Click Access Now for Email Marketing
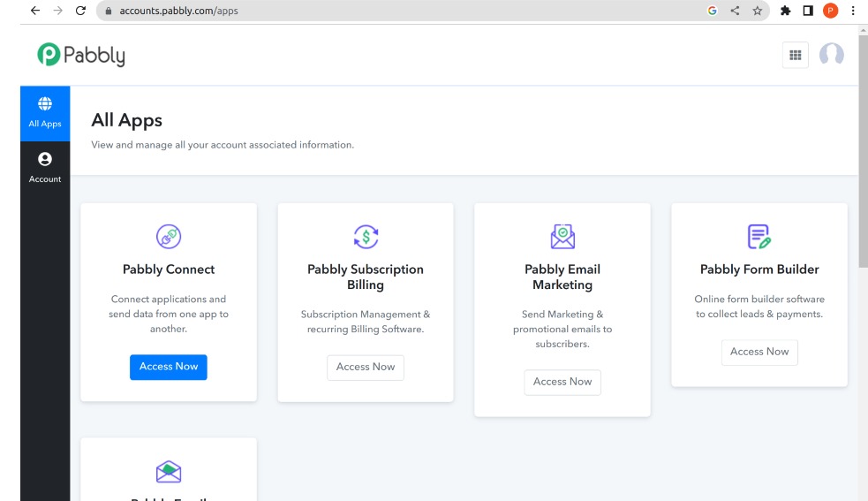This screenshot has width=868, height=501. 562,382
